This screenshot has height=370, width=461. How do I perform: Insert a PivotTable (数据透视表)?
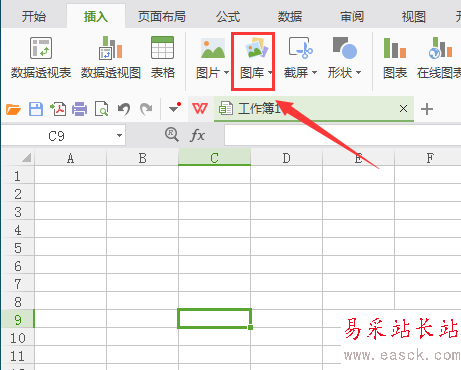[41, 58]
